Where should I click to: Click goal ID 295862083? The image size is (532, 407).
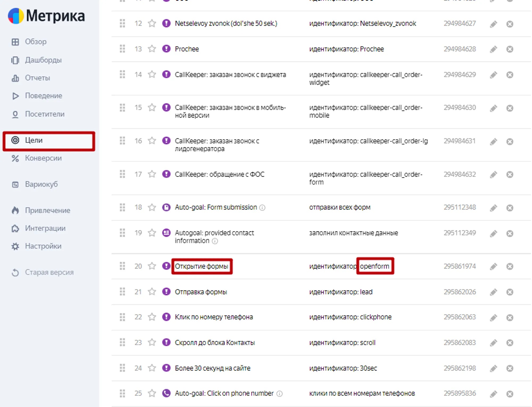[459, 343]
